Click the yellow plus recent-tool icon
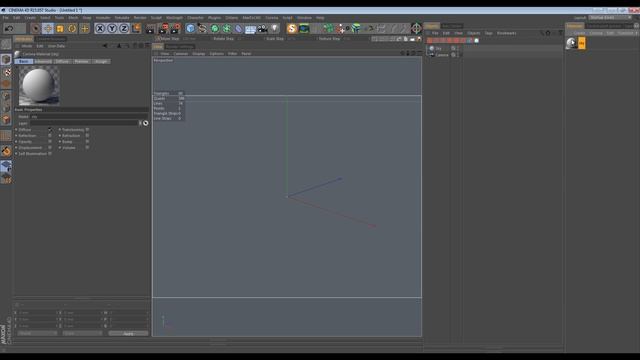Image resolution: width=640 pixels, height=360 pixels. (84, 28)
